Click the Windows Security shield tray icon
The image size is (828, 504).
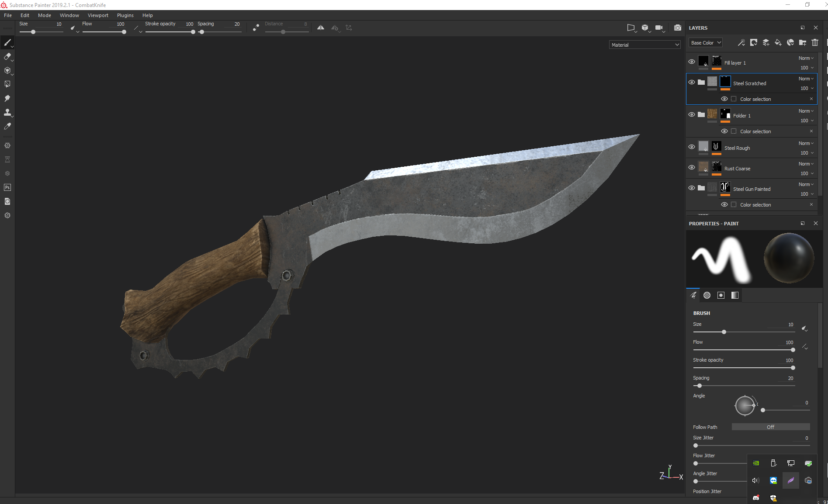pyautogui.click(x=773, y=498)
